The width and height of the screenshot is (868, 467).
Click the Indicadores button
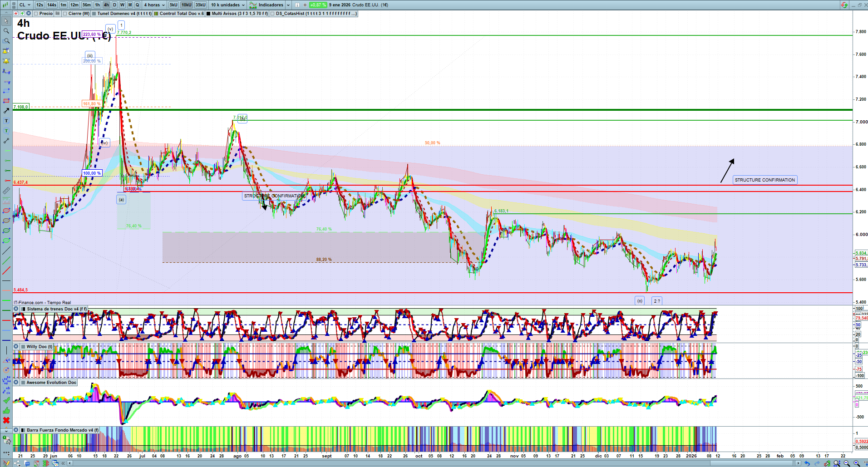click(x=270, y=5)
